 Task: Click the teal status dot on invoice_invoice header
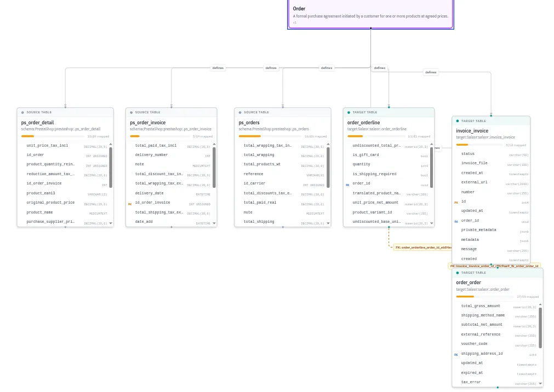pyautogui.click(x=458, y=121)
